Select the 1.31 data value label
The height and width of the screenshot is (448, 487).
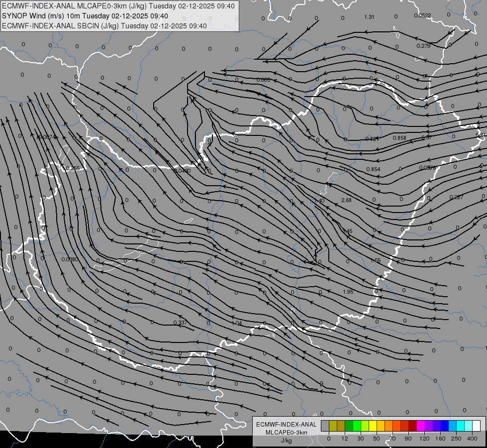(x=369, y=17)
